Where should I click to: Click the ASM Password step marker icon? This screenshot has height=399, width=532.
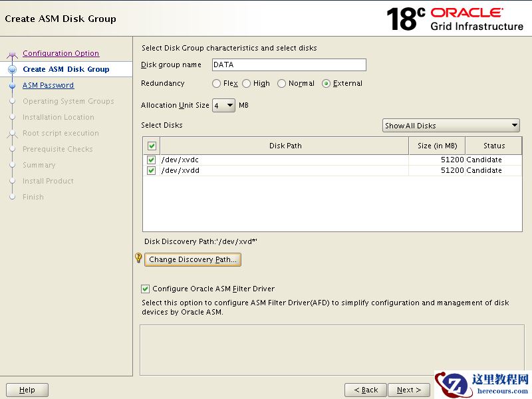coord(12,86)
